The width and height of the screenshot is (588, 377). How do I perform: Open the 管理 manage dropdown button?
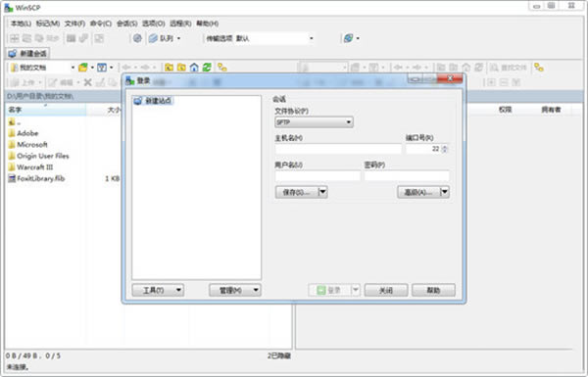click(235, 290)
